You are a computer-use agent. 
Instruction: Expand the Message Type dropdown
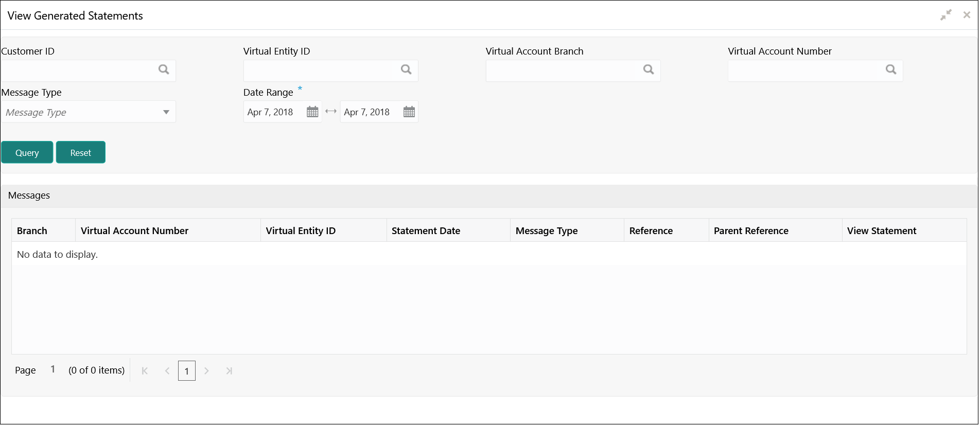tap(166, 112)
